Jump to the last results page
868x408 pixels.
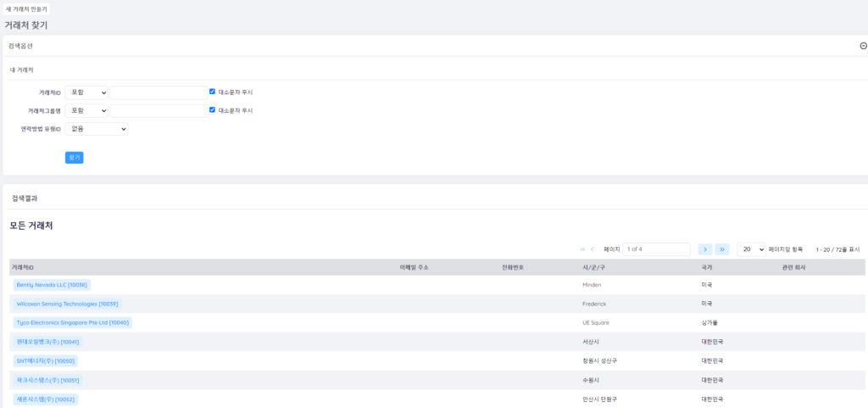click(x=722, y=249)
